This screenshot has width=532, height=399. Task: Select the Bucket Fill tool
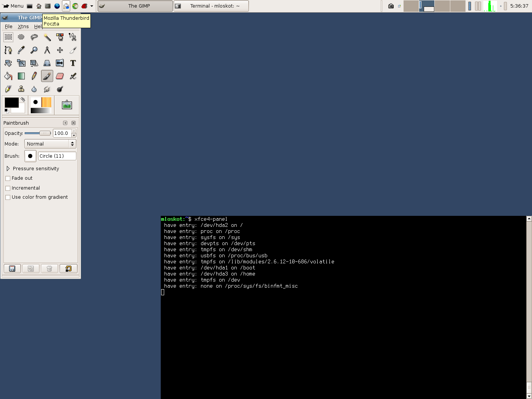[x=8, y=76]
